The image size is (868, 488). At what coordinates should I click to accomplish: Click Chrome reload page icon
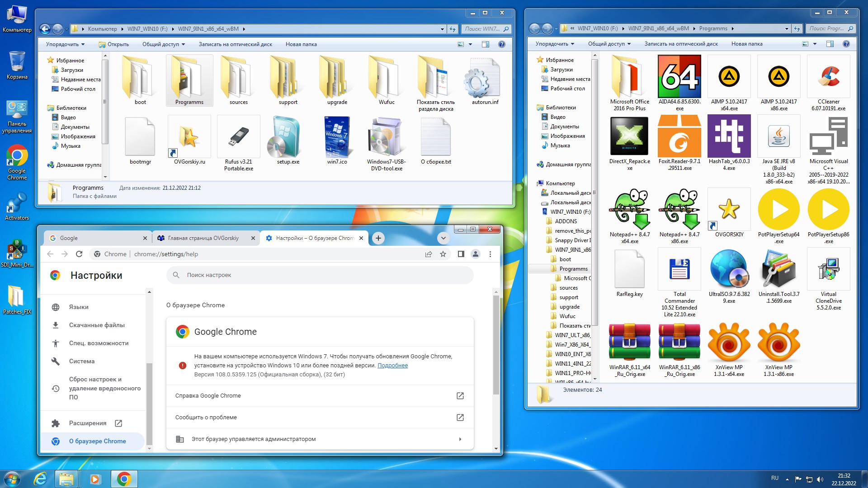pos(79,254)
